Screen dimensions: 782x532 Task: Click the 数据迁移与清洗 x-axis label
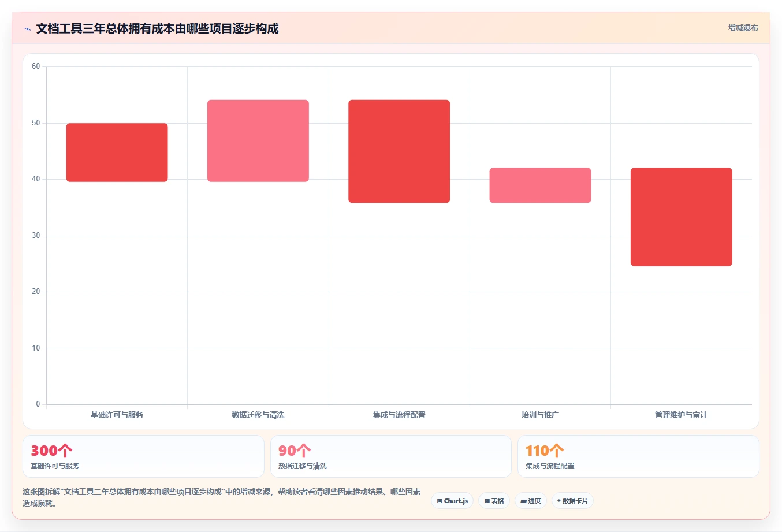coord(258,415)
